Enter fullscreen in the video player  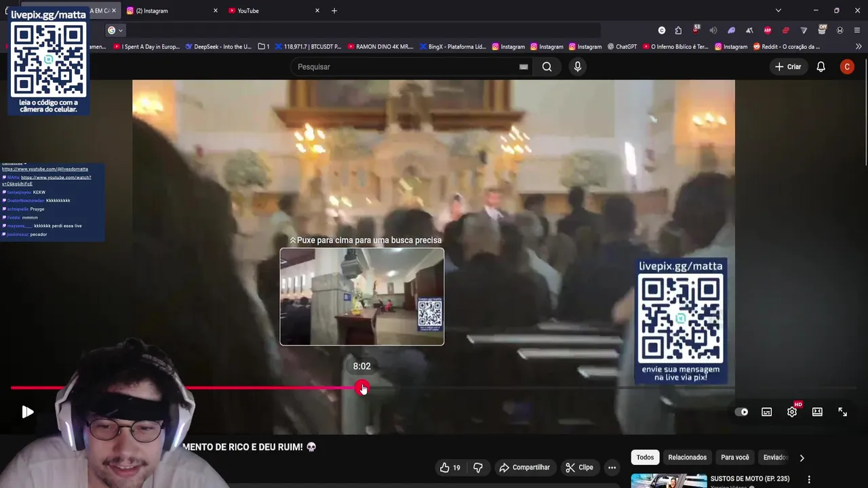click(842, 412)
